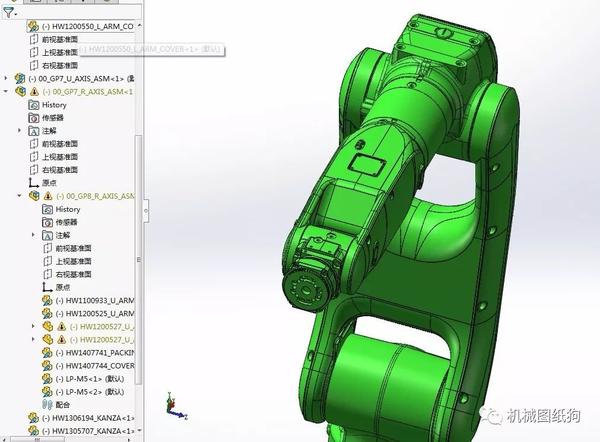Click the 00_GP7_U_AXIS_ASM<1> assembly icon
600x442 pixels.
coord(20,78)
